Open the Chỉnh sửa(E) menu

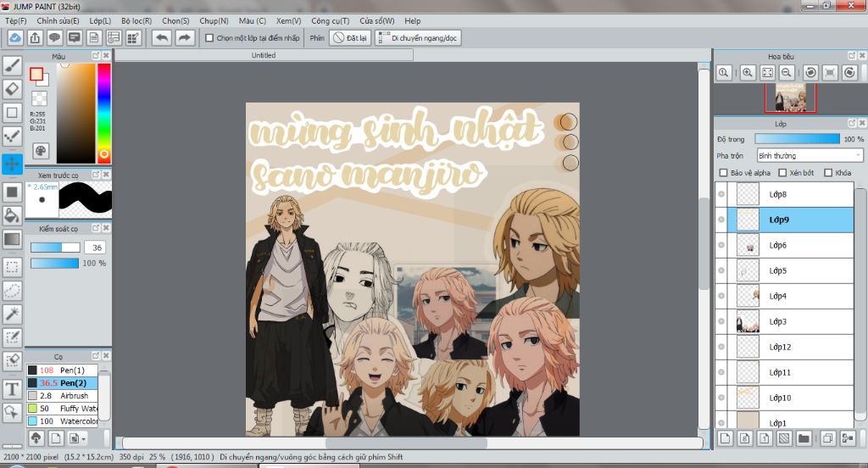(58, 20)
